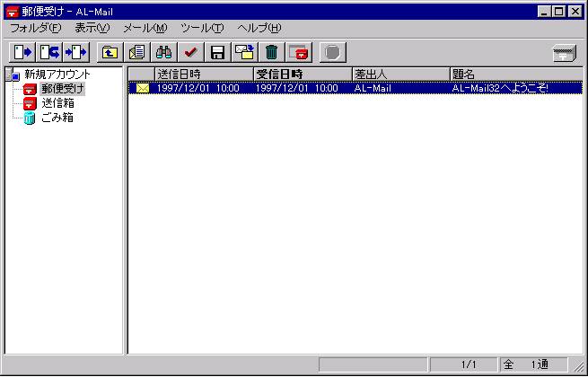Viewport: 588px width, 377px height.
Task: Open the フォルダ(F) menu
Action: (x=36, y=28)
